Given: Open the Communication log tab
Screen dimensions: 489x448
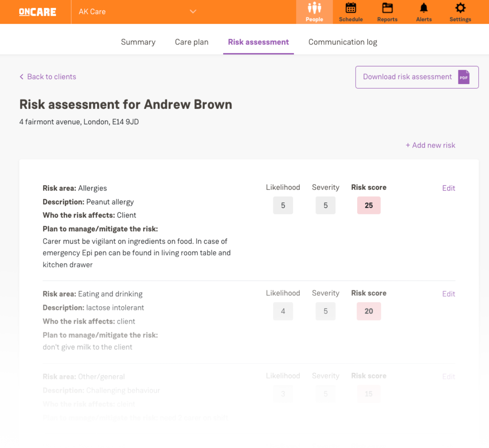Looking at the screenshot, I should (342, 42).
